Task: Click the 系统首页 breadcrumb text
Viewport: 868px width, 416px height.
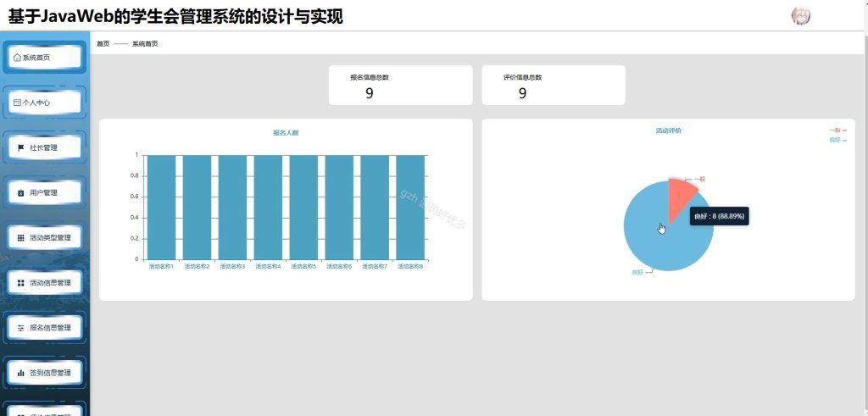Action: point(145,44)
